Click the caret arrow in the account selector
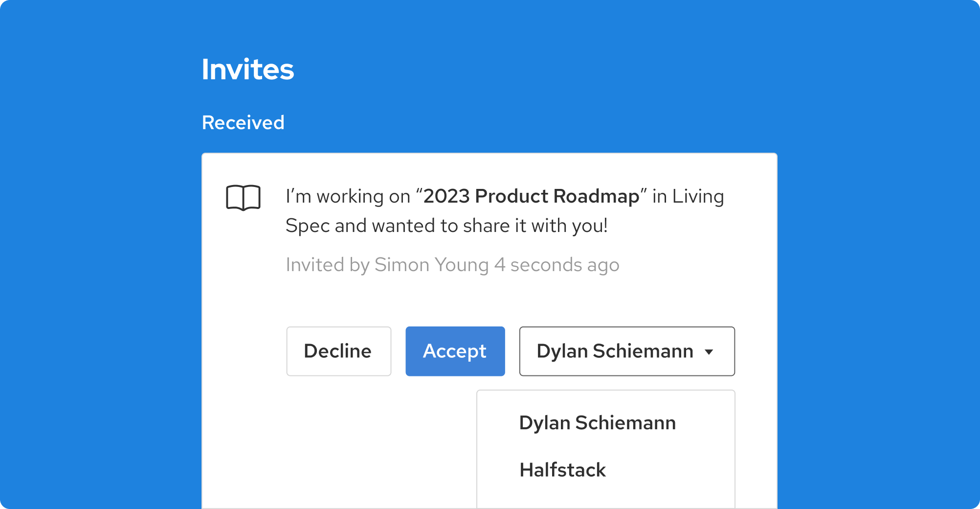Viewport: 980px width, 509px height. [x=709, y=352]
